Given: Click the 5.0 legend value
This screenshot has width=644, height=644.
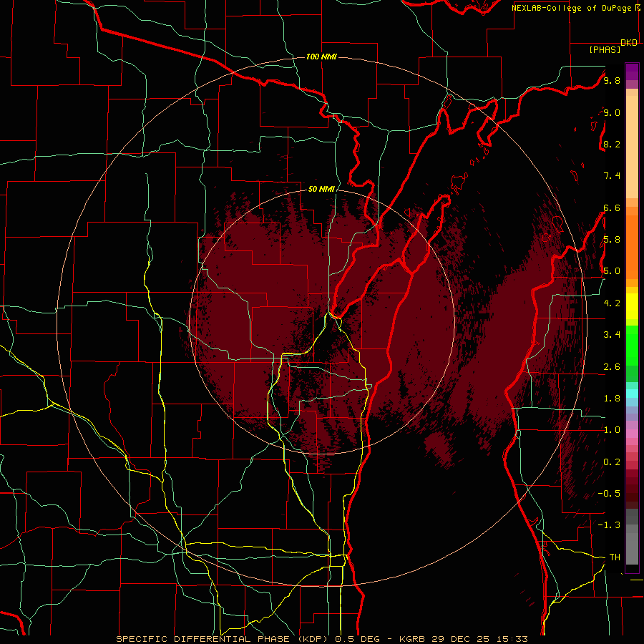Looking at the screenshot, I should [612, 271].
